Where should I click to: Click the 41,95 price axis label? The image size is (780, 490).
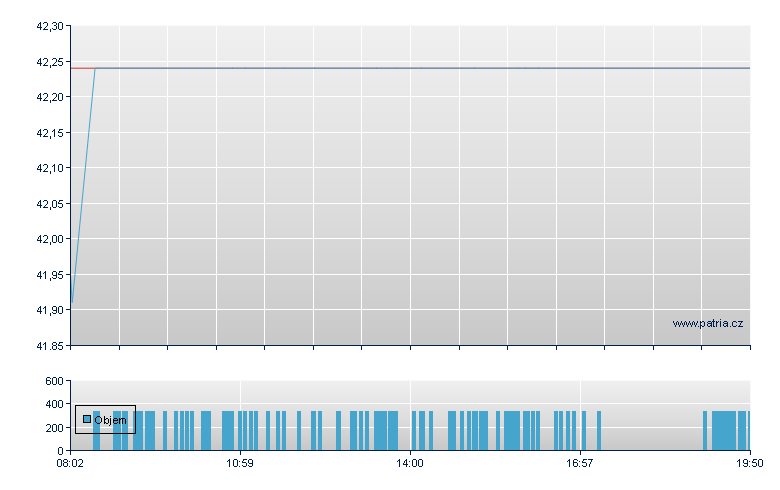click(x=50, y=275)
